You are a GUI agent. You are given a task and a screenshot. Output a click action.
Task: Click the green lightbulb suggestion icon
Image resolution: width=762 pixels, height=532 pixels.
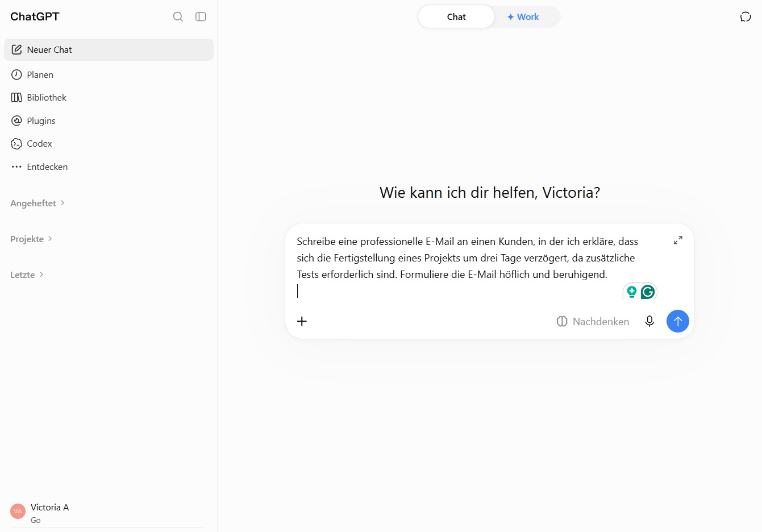(x=631, y=292)
